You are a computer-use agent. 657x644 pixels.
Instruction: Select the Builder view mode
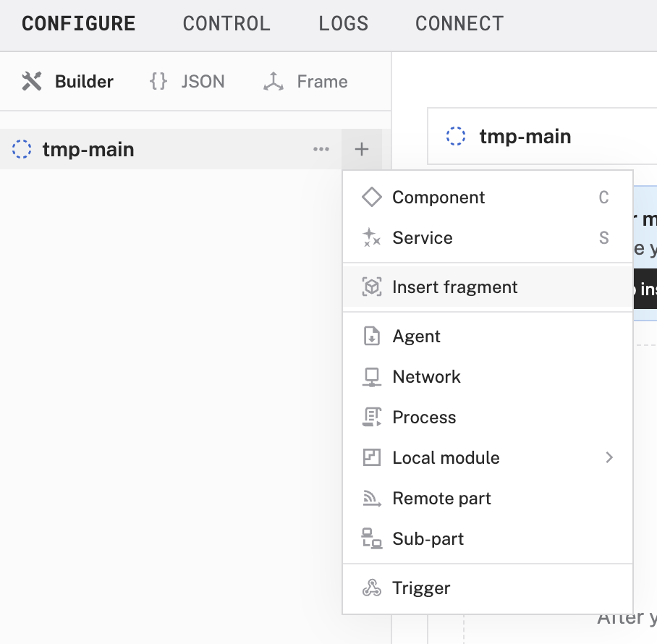tap(68, 82)
